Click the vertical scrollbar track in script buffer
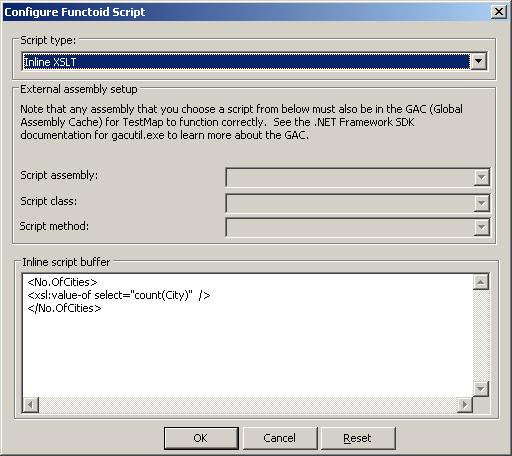The height and width of the screenshot is (456, 512). (481, 335)
